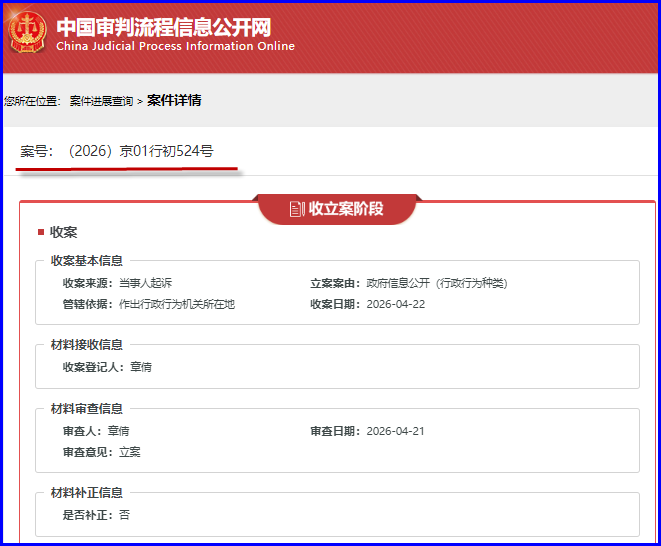Click the 当事人起诉 case source value
661x546 pixels.
[146, 283]
